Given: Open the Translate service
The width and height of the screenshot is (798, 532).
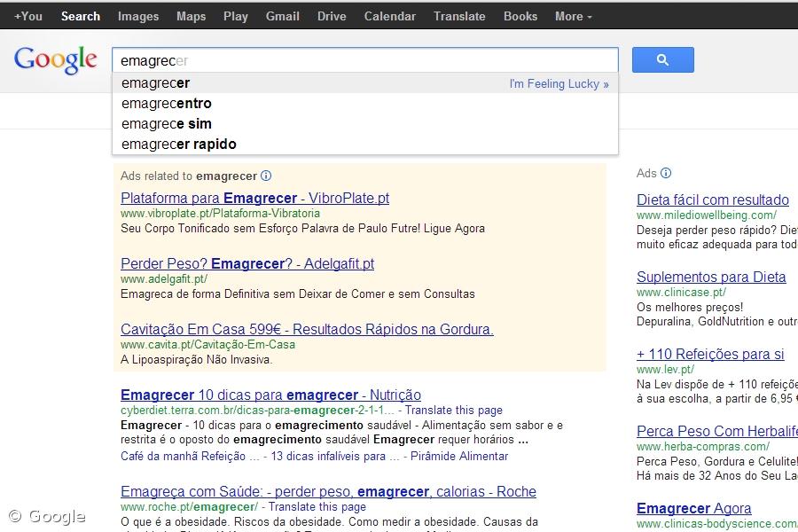Looking at the screenshot, I should click(459, 16).
